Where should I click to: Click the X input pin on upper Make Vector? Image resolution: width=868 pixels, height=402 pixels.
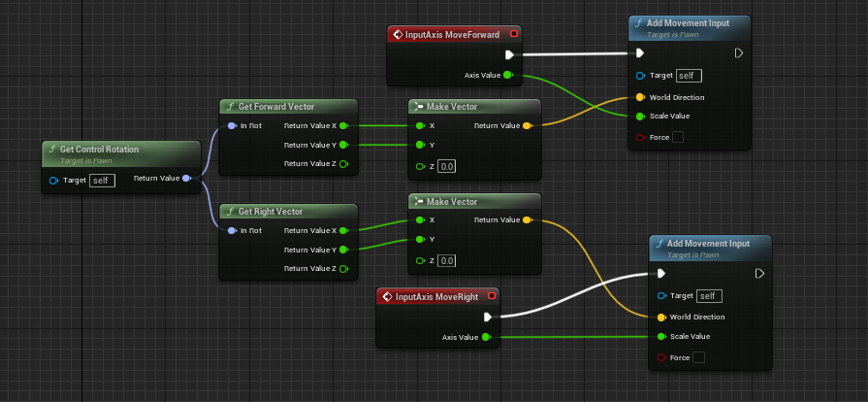(420, 126)
